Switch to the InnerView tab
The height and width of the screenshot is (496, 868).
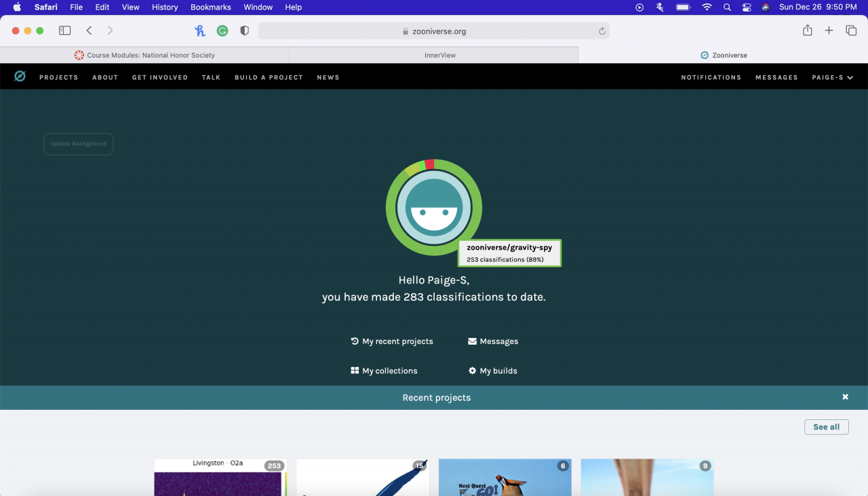pos(434,55)
